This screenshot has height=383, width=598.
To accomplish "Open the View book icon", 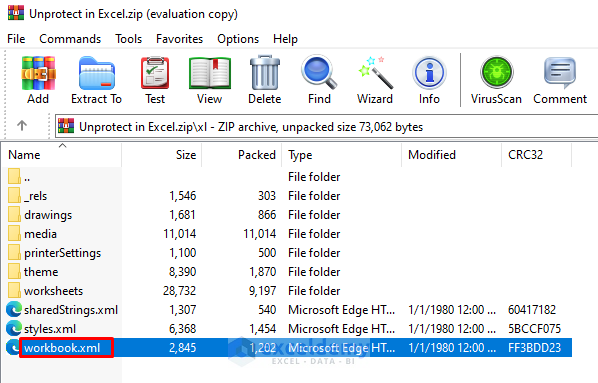I will [210, 74].
